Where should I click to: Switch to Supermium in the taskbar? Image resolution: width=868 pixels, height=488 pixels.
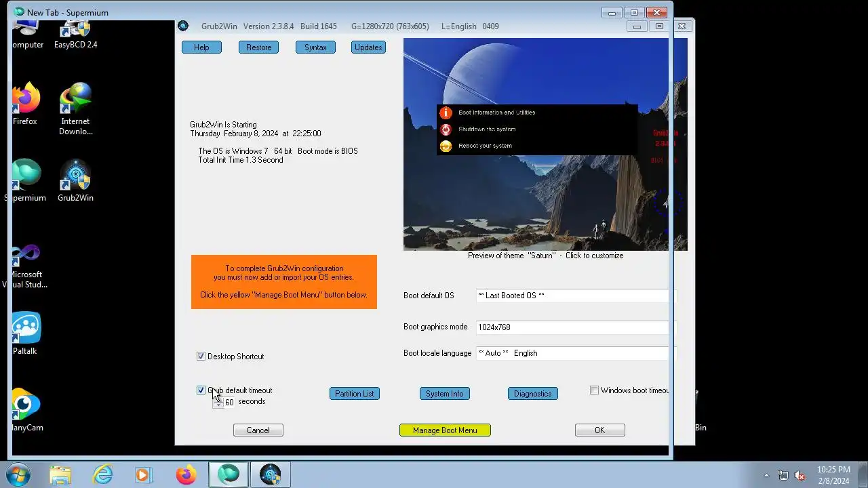229,475
